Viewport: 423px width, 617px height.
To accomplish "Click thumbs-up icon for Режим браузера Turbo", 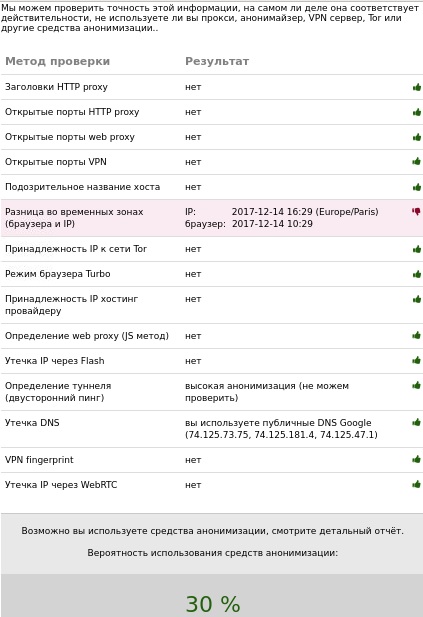I will (x=417, y=273).
